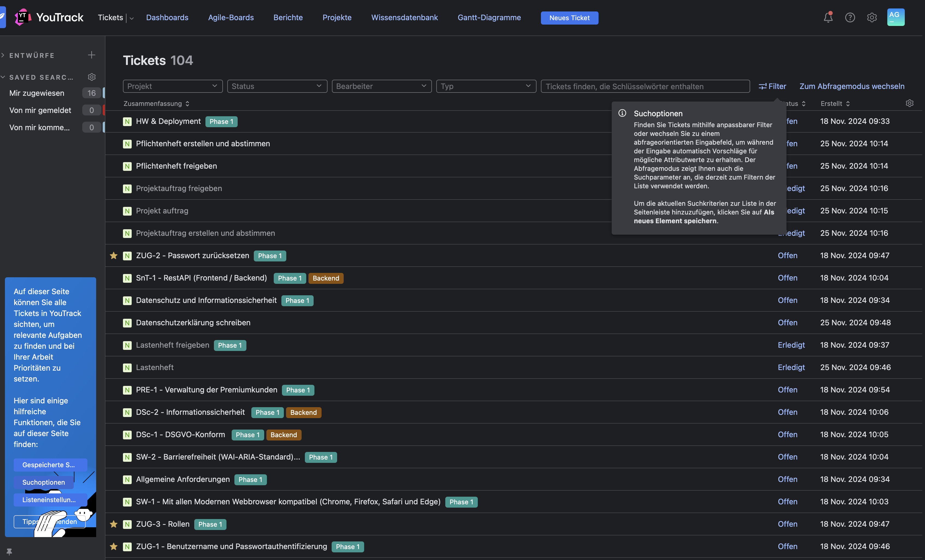
Task: Expand the Entwürfe section
Action: click(x=31, y=55)
